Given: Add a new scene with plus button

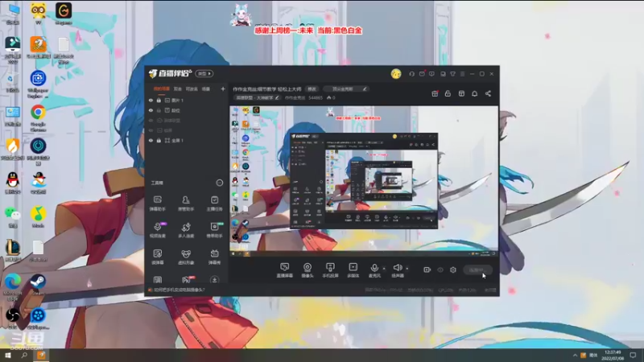Looking at the screenshot, I should (223, 88).
